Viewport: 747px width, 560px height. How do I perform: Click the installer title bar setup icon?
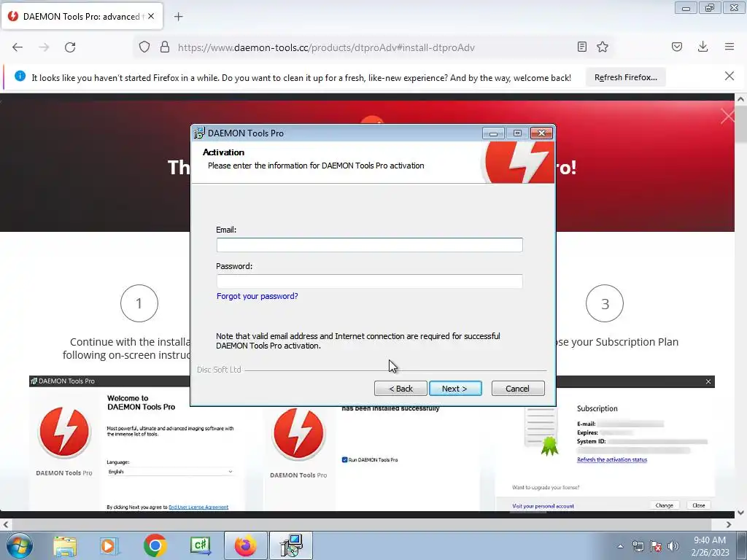click(199, 133)
